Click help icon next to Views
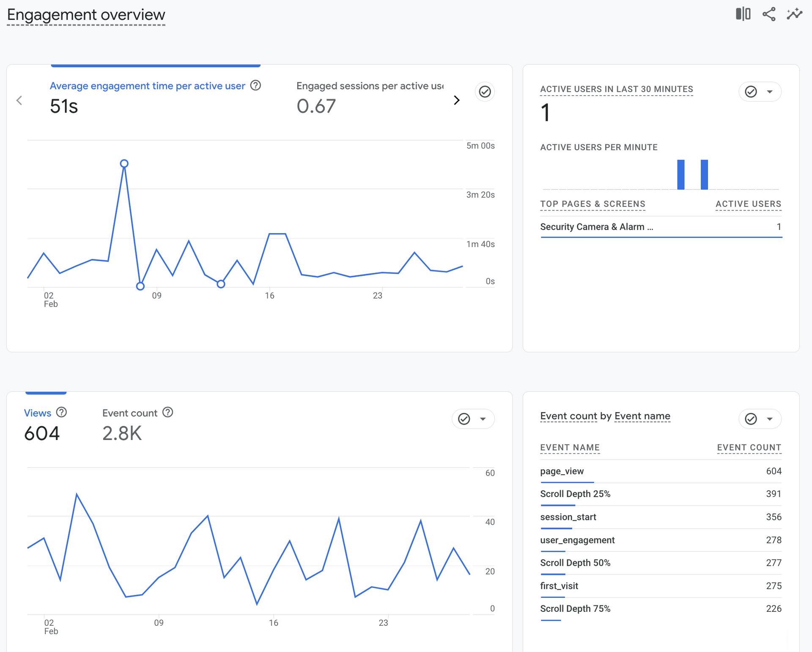812x652 pixels. [61, 413]
